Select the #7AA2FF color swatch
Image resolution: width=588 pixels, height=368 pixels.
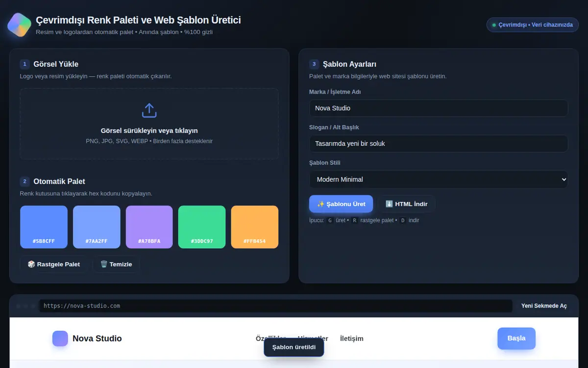point(97,227)
